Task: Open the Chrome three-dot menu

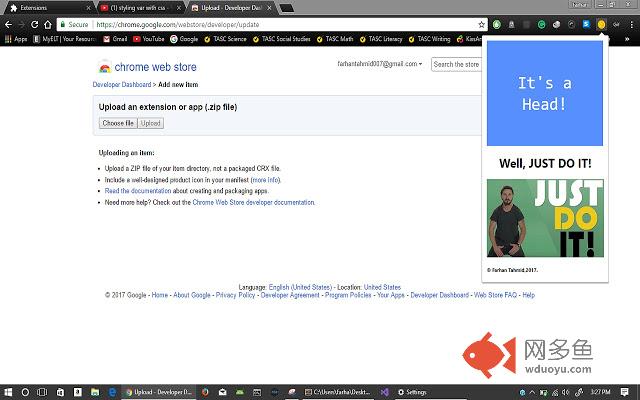Action: point(631,24)
